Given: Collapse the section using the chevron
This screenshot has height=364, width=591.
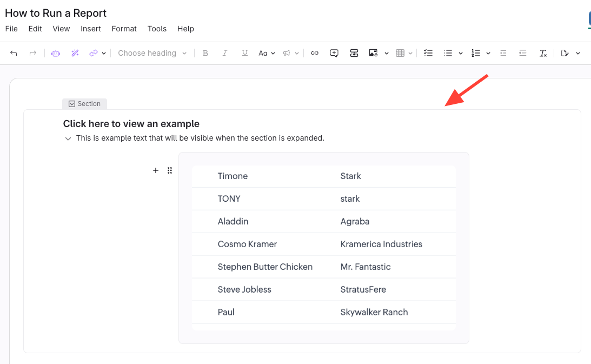Looking at the screenshot, I should (x=68, y=139).
